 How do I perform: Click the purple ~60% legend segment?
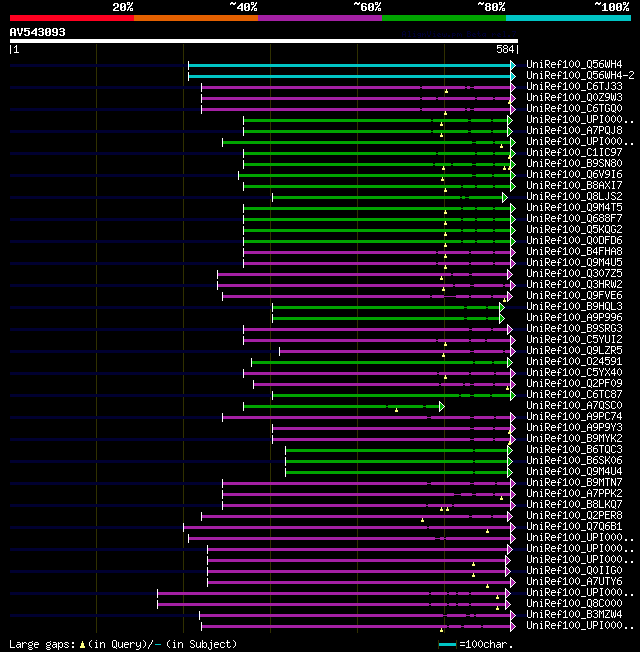tap(320, 18)
